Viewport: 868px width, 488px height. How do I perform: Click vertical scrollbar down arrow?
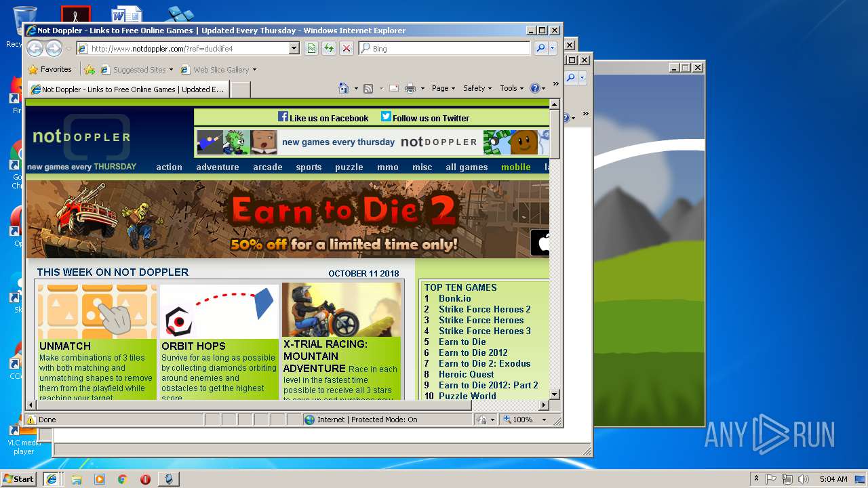[x=555, y=394]
